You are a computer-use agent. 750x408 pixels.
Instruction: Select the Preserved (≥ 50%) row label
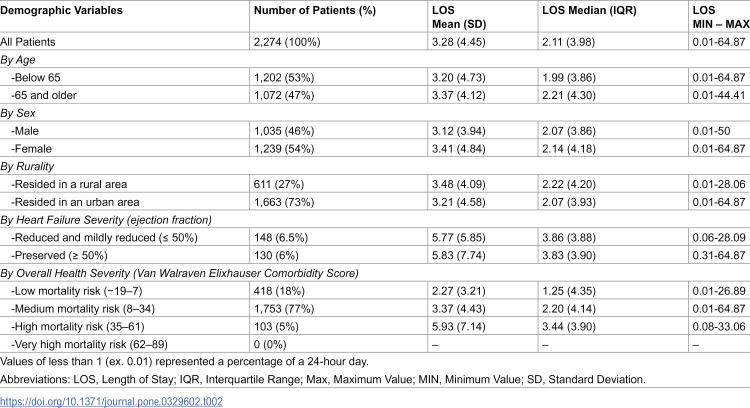pos(60,255)
